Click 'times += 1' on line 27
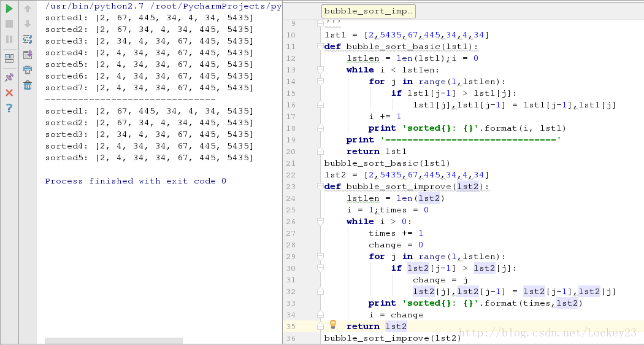This screenshot has width=644, height=345. click(396, 233)
